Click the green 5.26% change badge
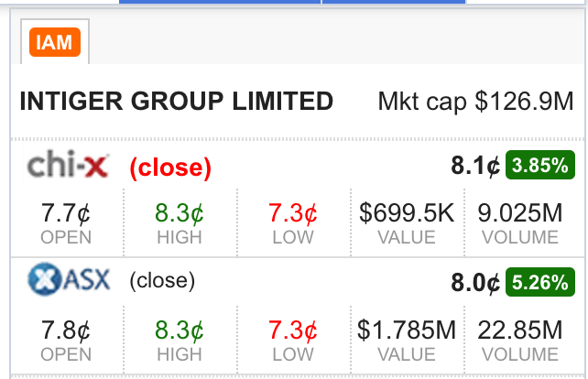 point(540,282)
